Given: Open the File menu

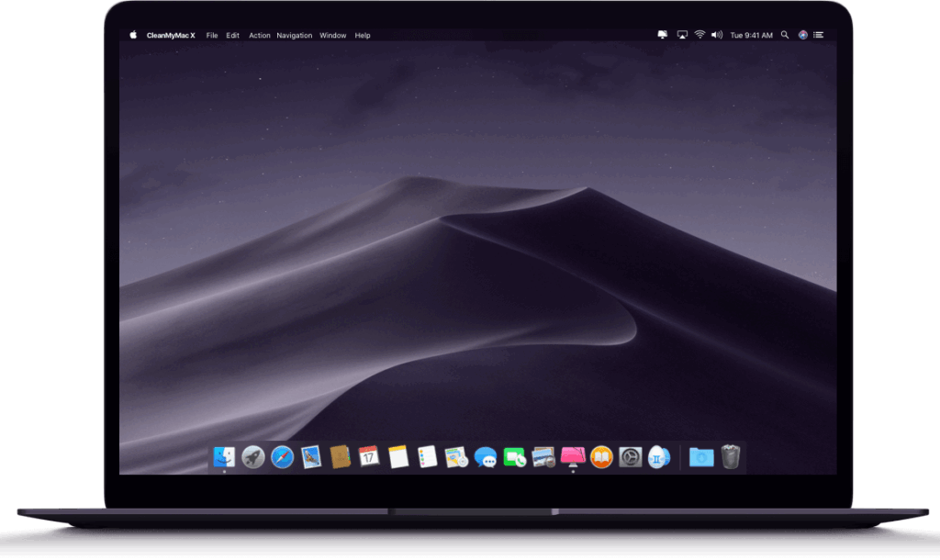Looking at the screenshot, I should [212, 36].
